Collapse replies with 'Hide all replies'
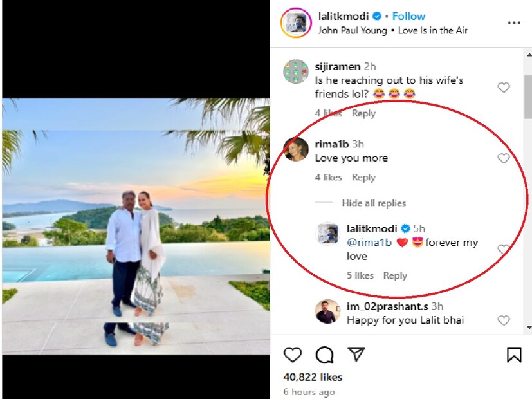Image resolution: width=532 pixels, height=399 pixels. point(374,203)
